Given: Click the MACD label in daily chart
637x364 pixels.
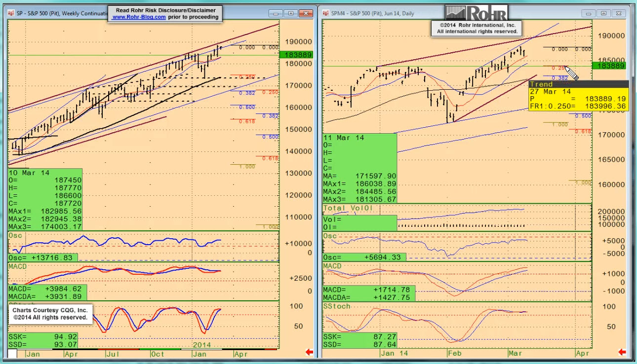Looking at the screenshot, I should (x=332, y=266).
